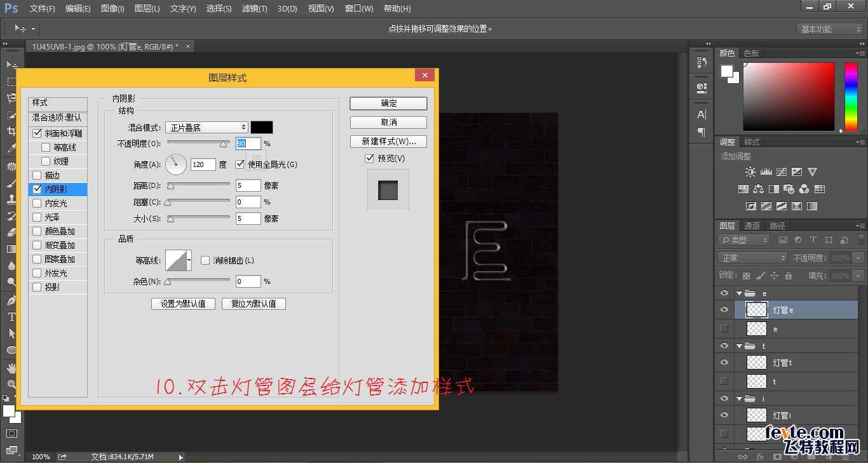Screen dimensions: 868x463
Task: Enable the 消除锯齿 checkbox
Action: [205, 260]
